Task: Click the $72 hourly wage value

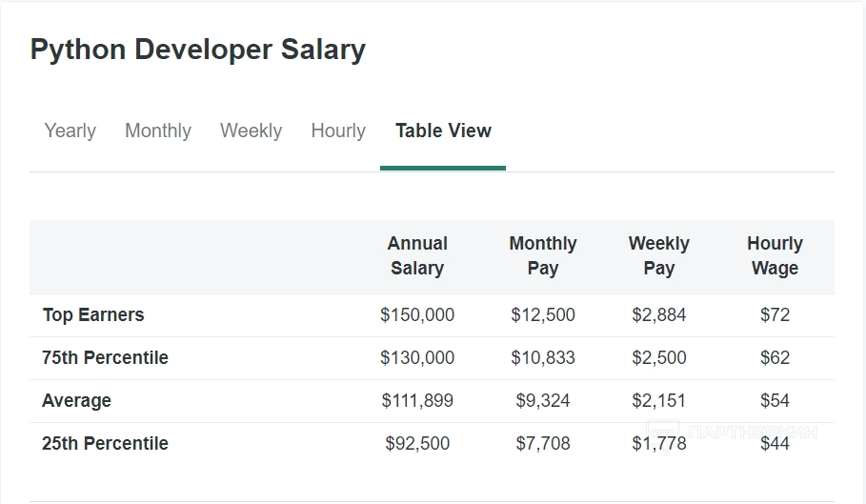Action: (x=775, y=314)
